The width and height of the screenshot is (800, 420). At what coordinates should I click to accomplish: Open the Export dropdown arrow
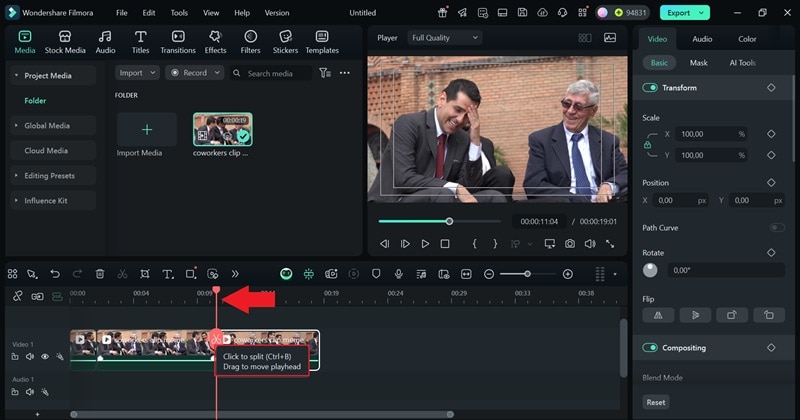tap(702, 13)
